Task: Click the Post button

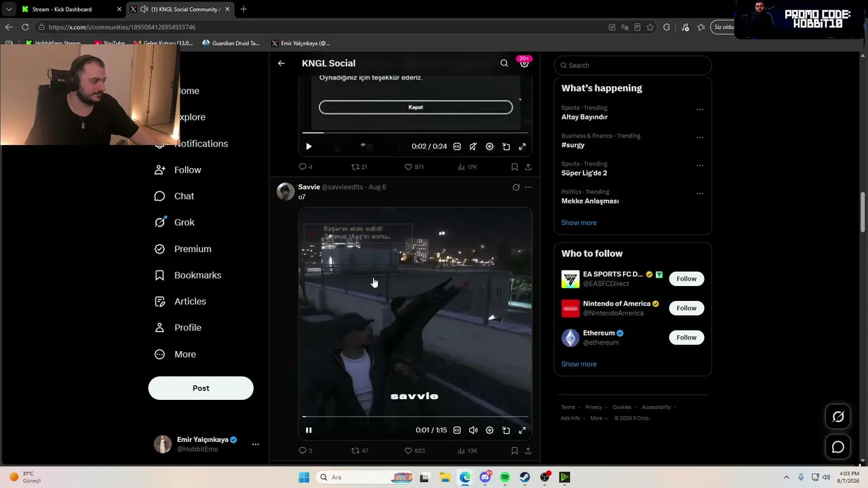Action: (201, 388)
